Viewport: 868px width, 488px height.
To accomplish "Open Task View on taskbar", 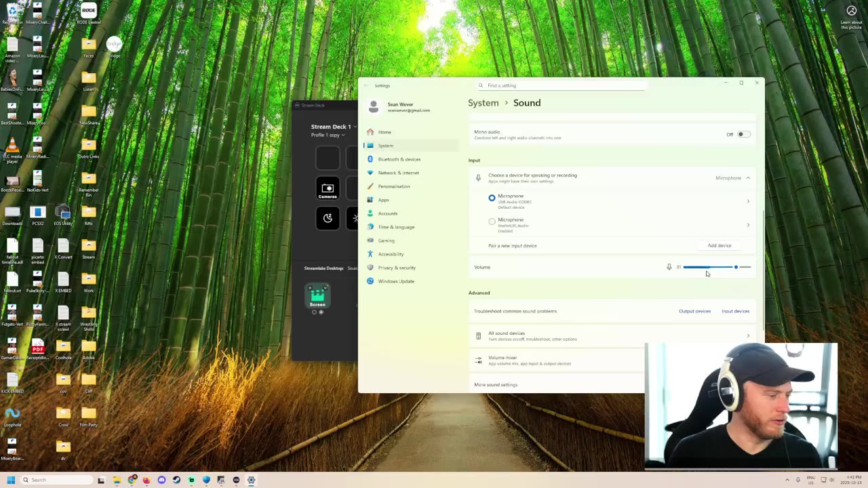I will [101, 480].
